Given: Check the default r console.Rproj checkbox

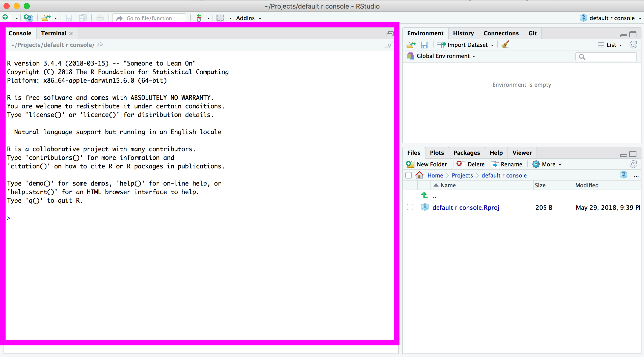Looking at the screenshot, I should [410, 207].
